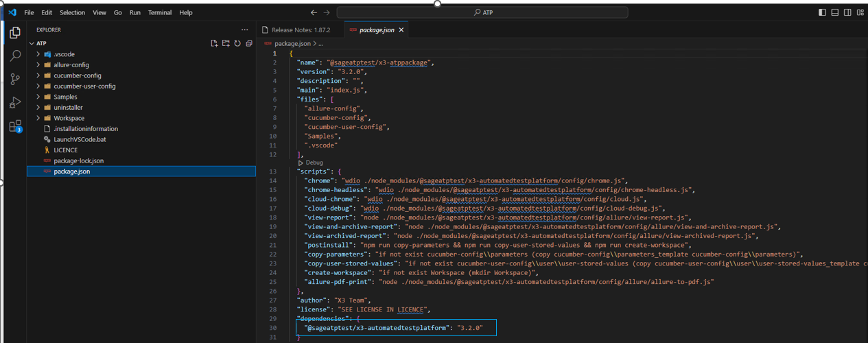The height and width of the screenshot is (343, 868).
Task: Click "create-workspace" script key
Action: pos(337,272)
